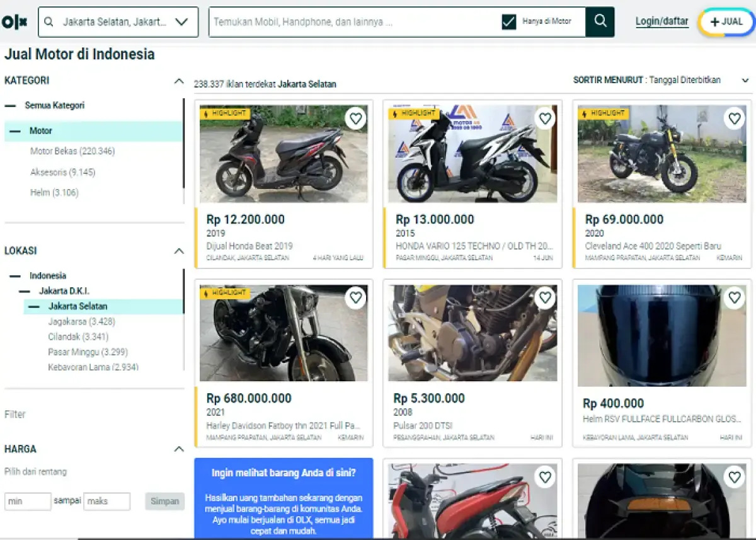This screenshot has height=540, width=756.
Task: Select Kebayoran Lama location
Action: pos(93,367)
